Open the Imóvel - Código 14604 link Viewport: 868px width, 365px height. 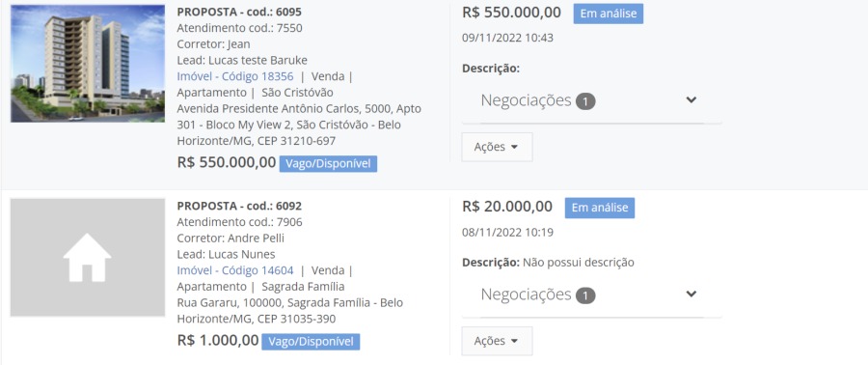pyautogui.click(x=235, y=270)
